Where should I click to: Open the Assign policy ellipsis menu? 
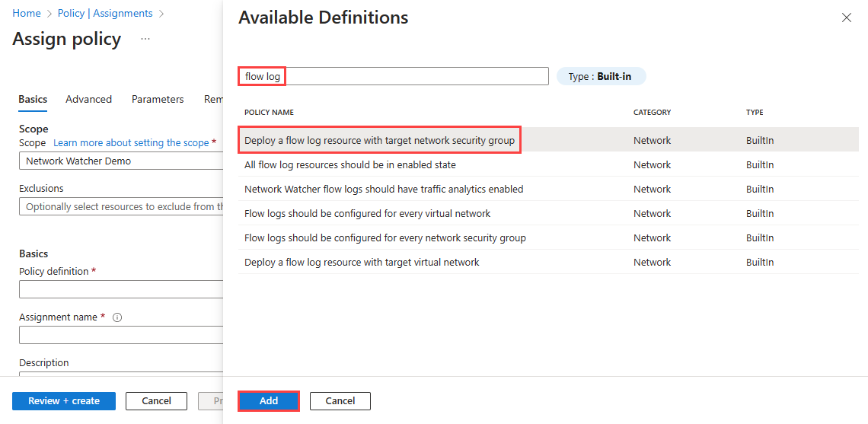tap(145, 39)
